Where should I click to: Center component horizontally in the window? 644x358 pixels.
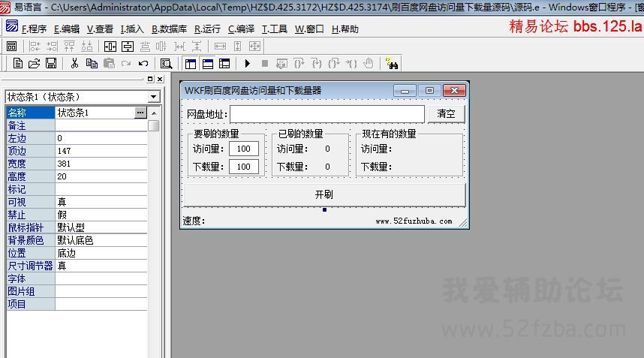pos(110,47)
